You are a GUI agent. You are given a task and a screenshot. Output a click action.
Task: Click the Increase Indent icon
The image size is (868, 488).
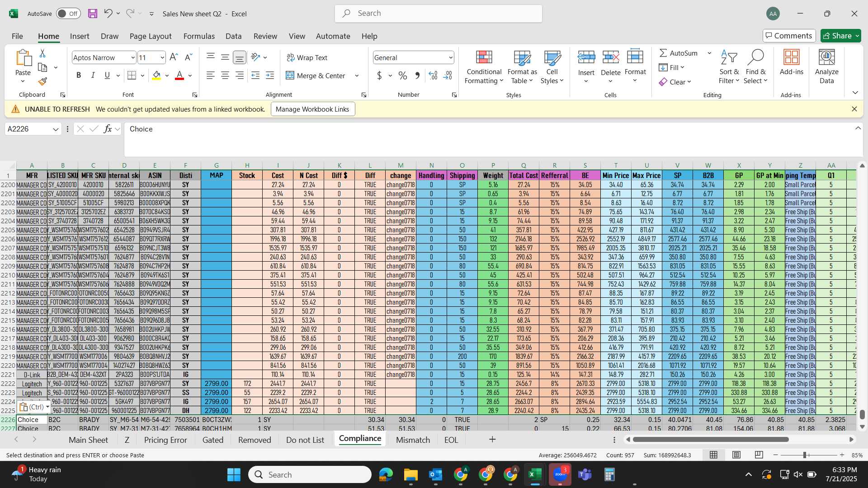click(270, 75)
